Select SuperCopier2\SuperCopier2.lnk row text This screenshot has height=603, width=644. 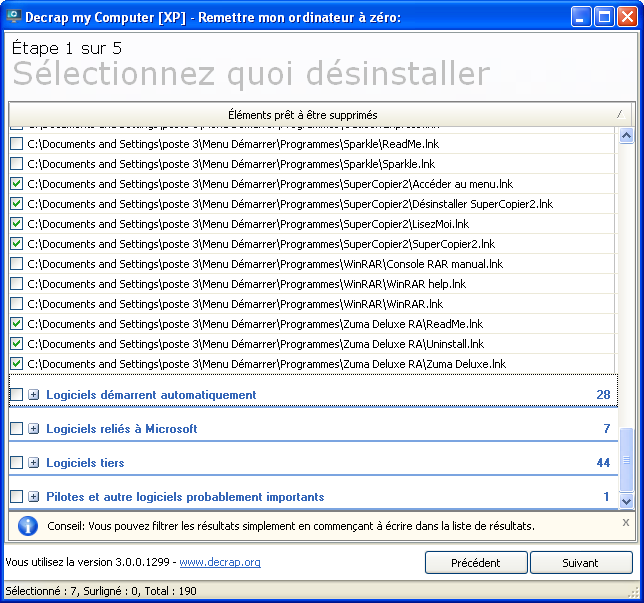click(x=261, y=244)
